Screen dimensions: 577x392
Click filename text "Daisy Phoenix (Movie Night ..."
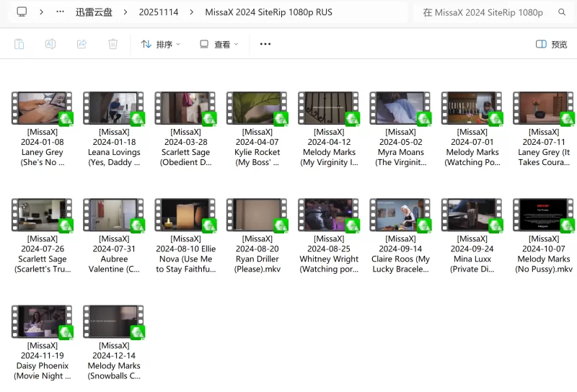point(43,370)
